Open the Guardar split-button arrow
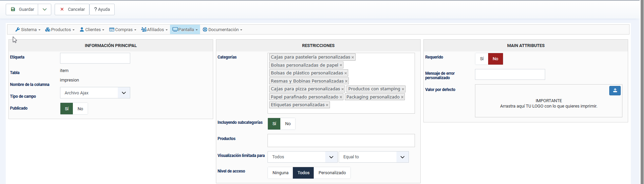 (x=45, y=9)
